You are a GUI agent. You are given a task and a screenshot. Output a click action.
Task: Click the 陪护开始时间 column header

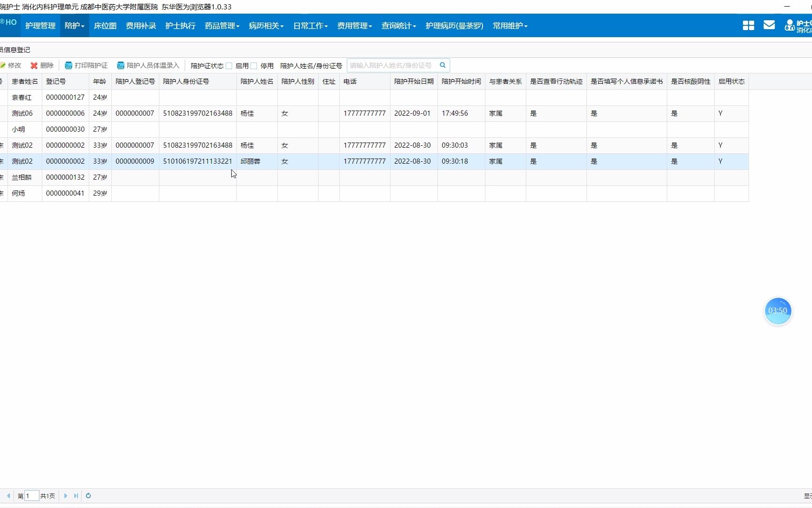pyautogui.click(x=461, y=81)
